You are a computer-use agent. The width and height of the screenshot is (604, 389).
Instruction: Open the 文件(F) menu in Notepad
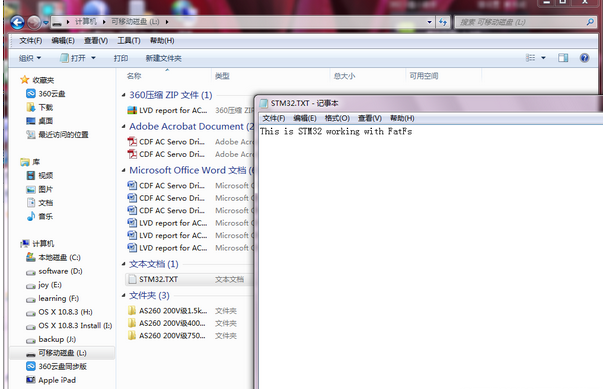tap(274, 118)
